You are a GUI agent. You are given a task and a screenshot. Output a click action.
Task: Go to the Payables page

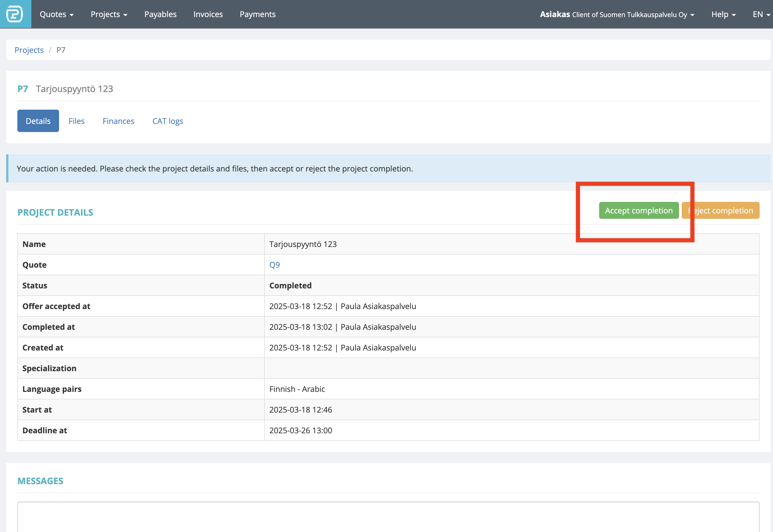[x=160, y=14]
